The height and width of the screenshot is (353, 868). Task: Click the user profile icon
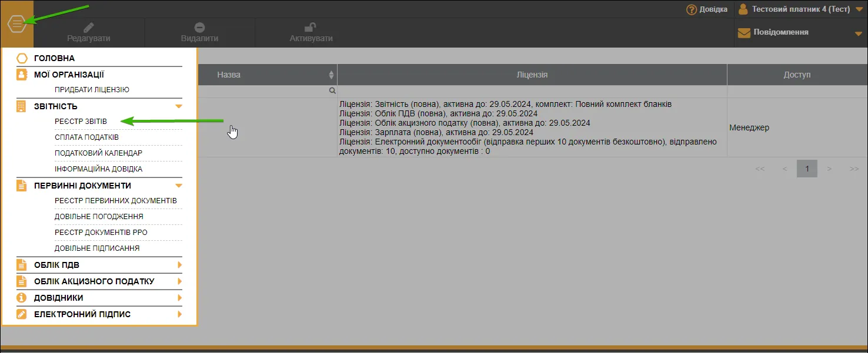click(743, 9)
